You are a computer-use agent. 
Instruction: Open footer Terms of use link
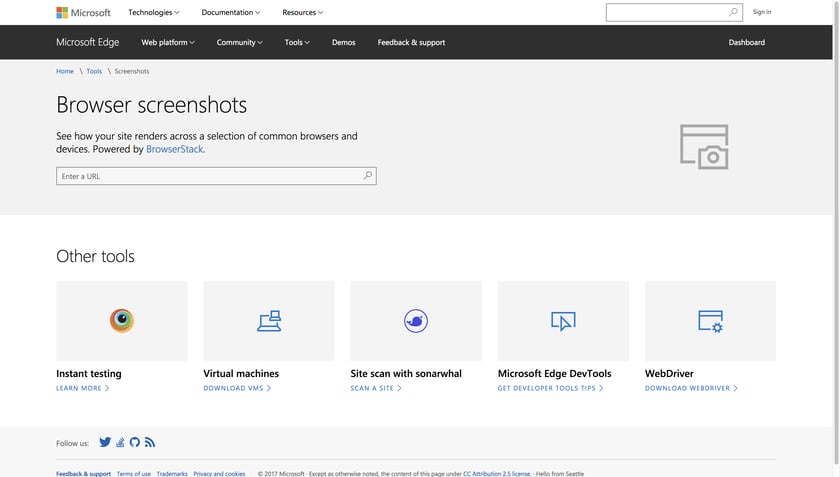(x=134, y=474)
